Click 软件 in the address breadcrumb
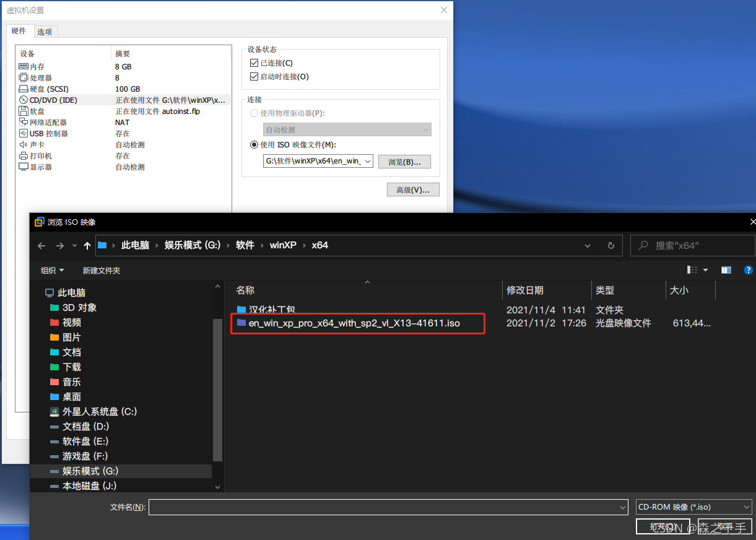The height and width of the screenshot is (540, 756). (x=245, y=245)
